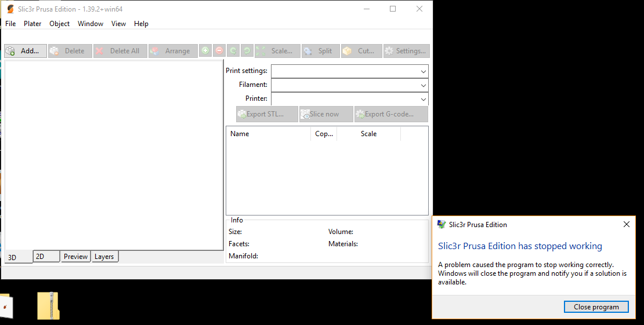The image size is (644, 325).
Task: Click the crash dialog's program icon
Action: click(x=442, y=224)
